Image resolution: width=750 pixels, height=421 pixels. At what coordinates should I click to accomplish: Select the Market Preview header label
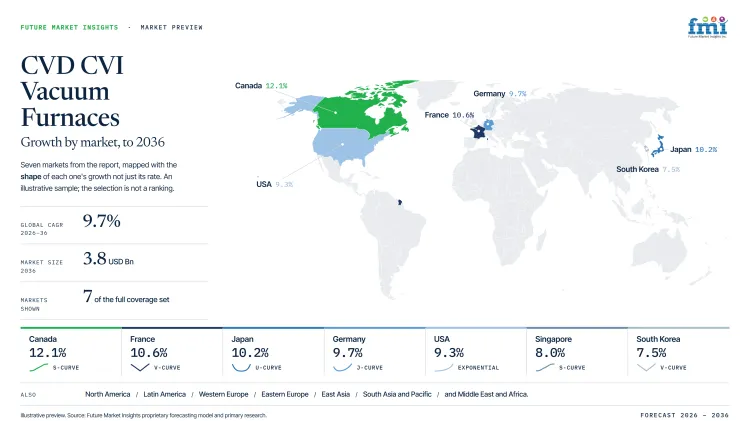172,27
